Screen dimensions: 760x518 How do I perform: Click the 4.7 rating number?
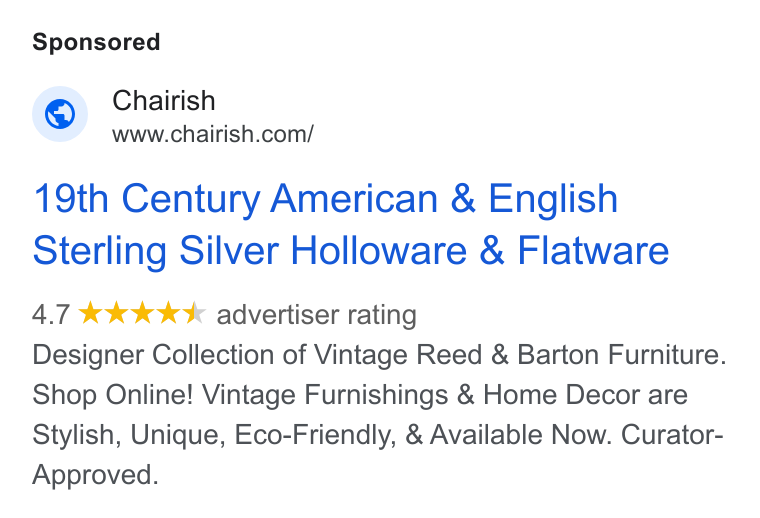coord(51,314)
